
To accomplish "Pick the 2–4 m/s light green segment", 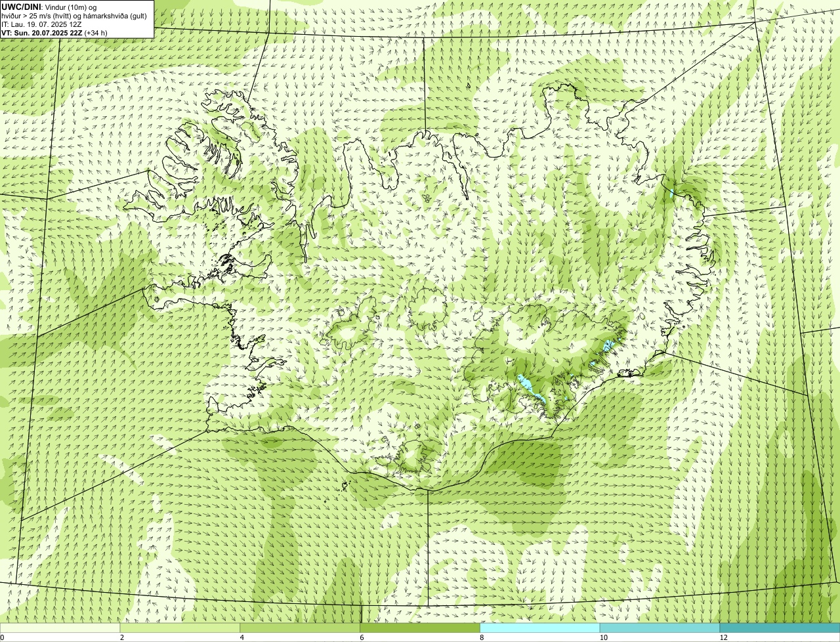I will click(180, 628).
